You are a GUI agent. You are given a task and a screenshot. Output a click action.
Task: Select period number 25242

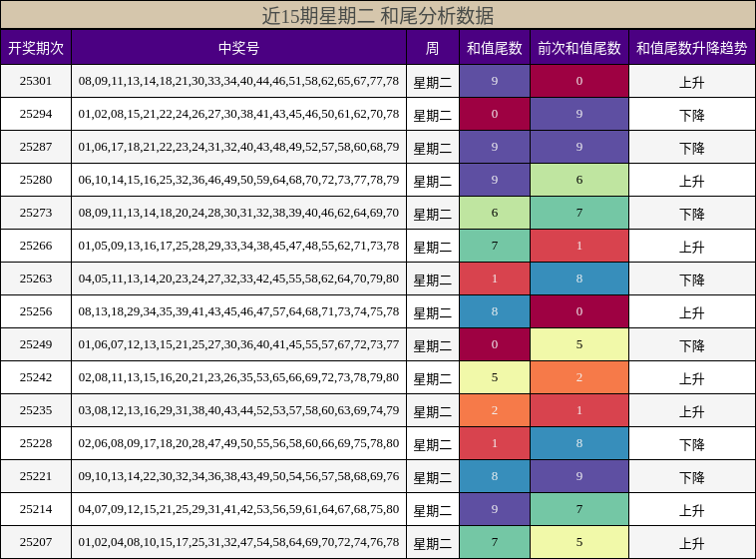(36, 377)
